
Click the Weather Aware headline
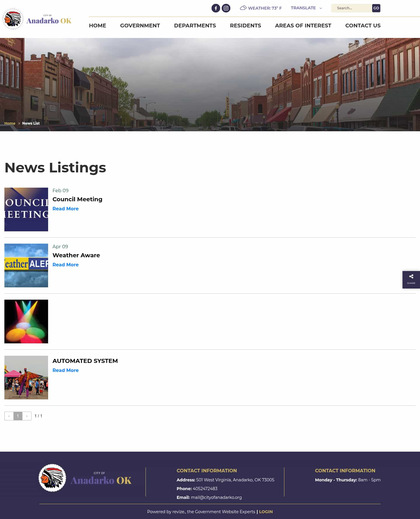76,255
